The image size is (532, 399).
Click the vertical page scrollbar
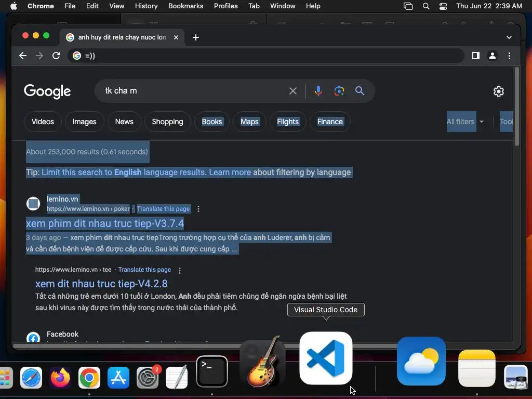517,107
